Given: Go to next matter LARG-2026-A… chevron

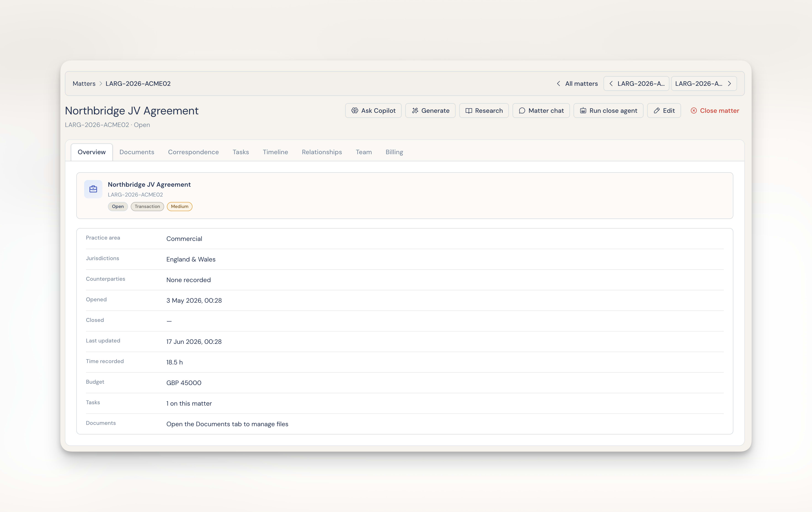Looking at the screenshot, I should (729, 83).
